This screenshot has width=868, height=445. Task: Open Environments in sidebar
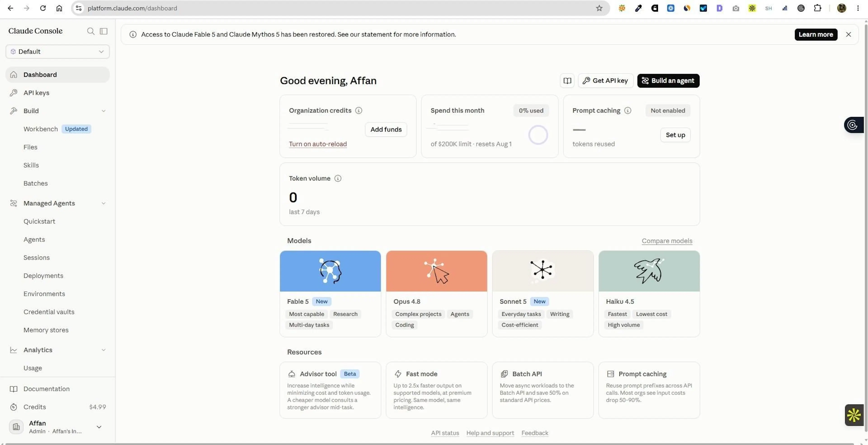[58, 294]
